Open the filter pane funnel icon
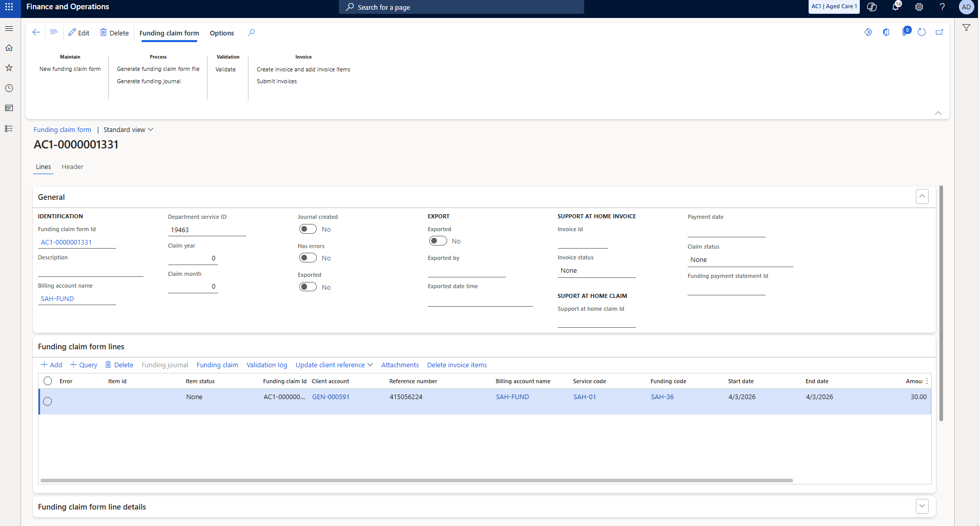Viewport: 980px width, 526px height. [967, 28]
